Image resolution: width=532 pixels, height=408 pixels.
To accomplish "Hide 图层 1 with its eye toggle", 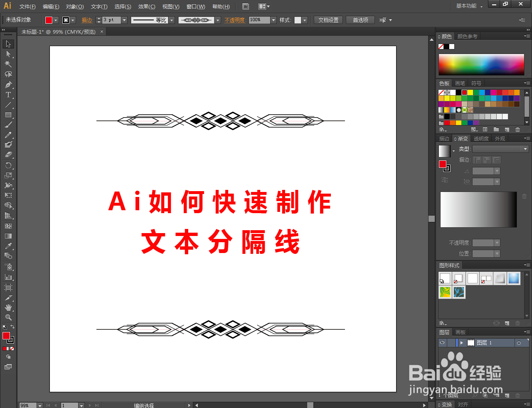I will coord(442,342).
